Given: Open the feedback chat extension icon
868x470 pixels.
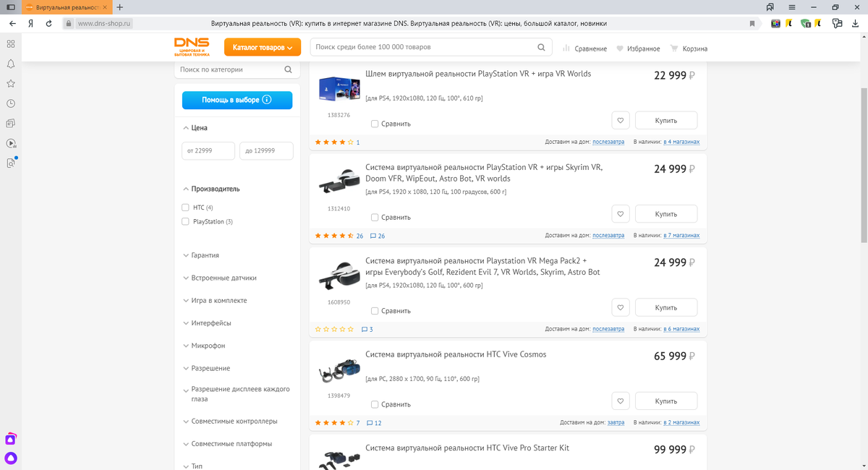Looking at the screenshot, I should tap(836, 23).
